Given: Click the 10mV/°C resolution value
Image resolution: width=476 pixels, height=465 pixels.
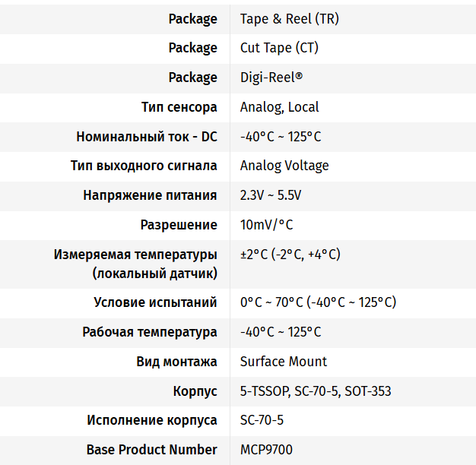Looking at the screenshot, I should tap(267, 225).
